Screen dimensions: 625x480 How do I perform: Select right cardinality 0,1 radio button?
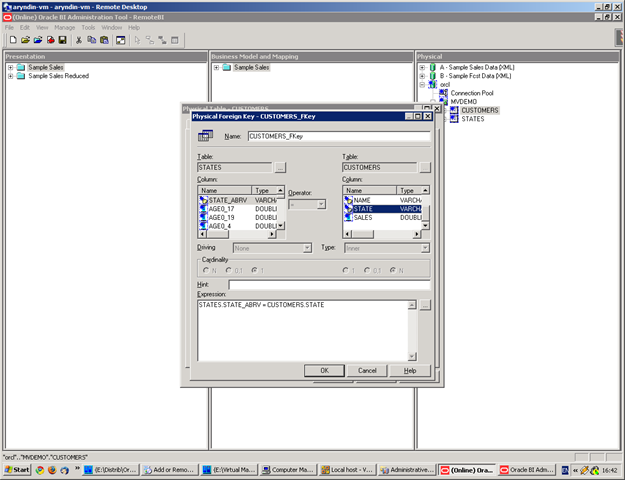click(x=367, y=270)
